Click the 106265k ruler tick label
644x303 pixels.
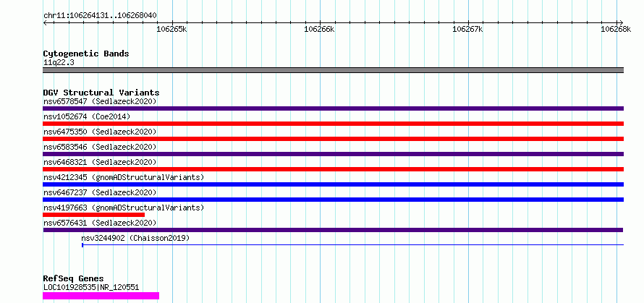point(172,29)
